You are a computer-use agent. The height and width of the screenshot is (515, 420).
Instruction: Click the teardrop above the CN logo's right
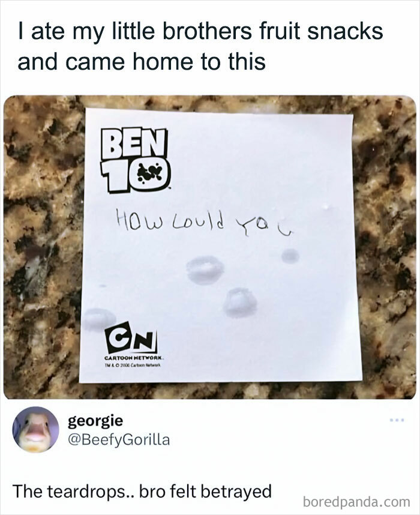[240, 303]
